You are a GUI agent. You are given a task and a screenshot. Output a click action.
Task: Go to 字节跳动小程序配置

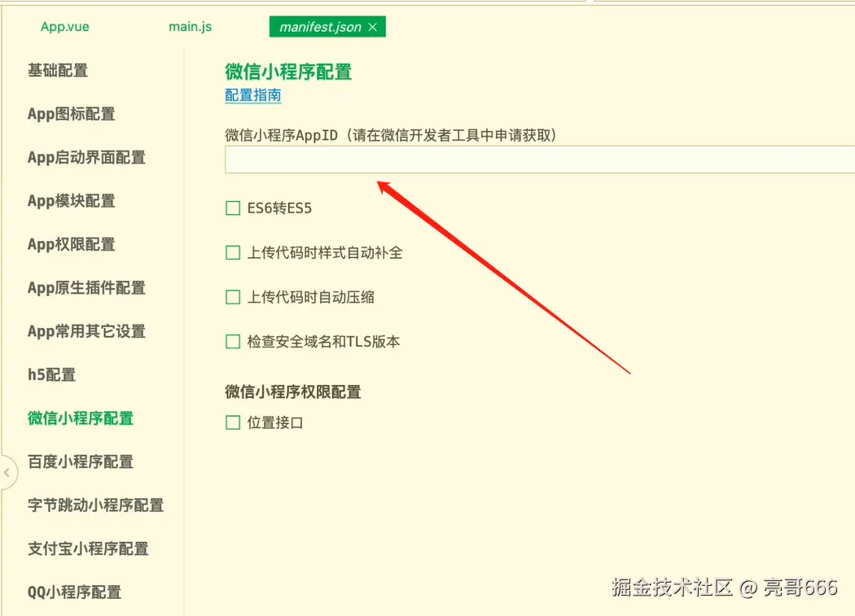[x=95, y=505]
